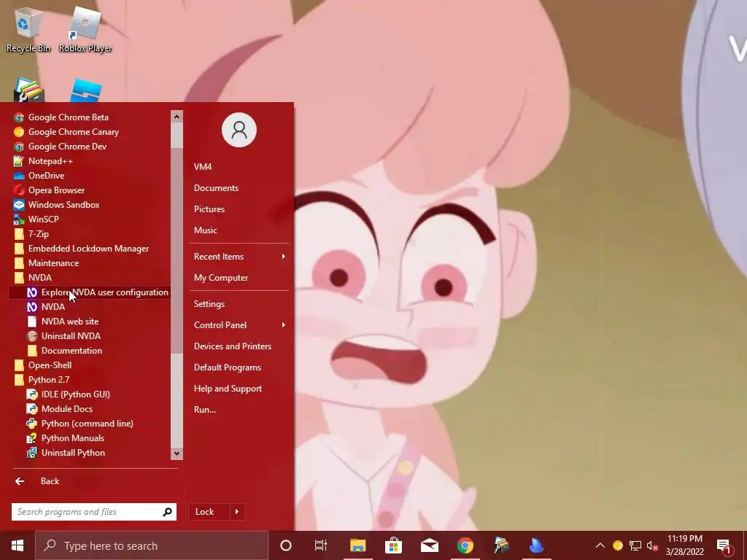Click the taskbar Type here to search box
Viewport: 747px width, 560px height.
[152, 545]
